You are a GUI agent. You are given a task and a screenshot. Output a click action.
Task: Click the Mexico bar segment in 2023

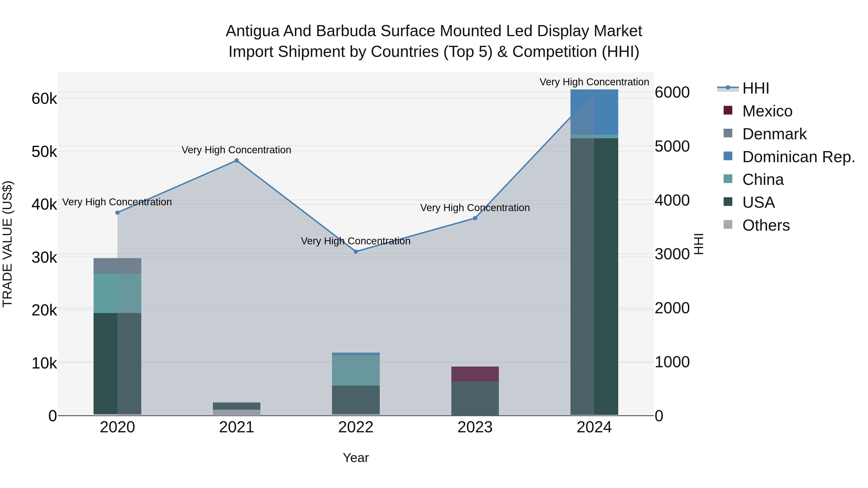[x=475, y=374]
